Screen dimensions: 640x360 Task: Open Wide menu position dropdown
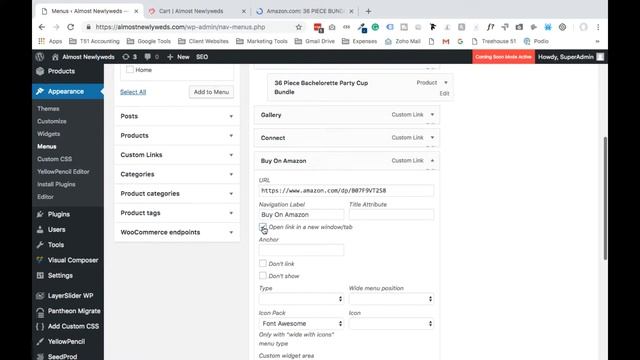(391, 299)
